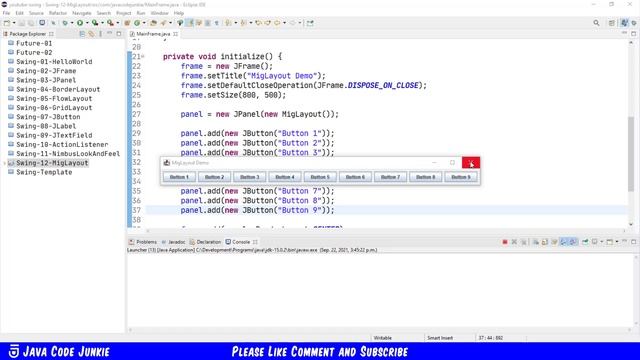Screen dimensions: 640x360
Task: Click the Open Perspective icon
Action: pyautogui.click(x=611, y=23)
